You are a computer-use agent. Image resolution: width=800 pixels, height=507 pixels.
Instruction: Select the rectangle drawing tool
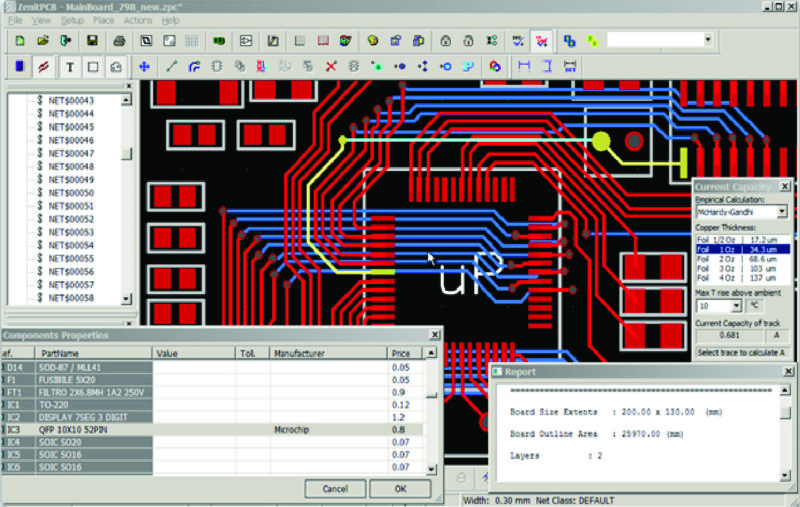point(93,67)
